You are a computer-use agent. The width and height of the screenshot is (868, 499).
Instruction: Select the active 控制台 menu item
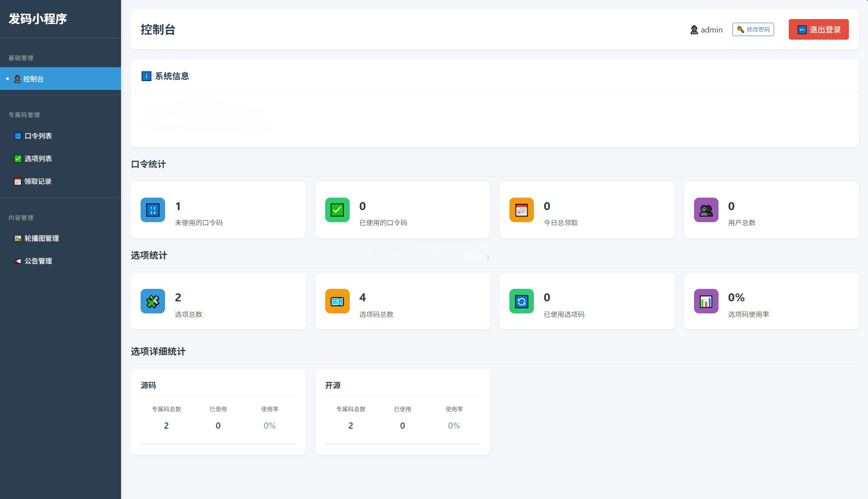point(33,79)
